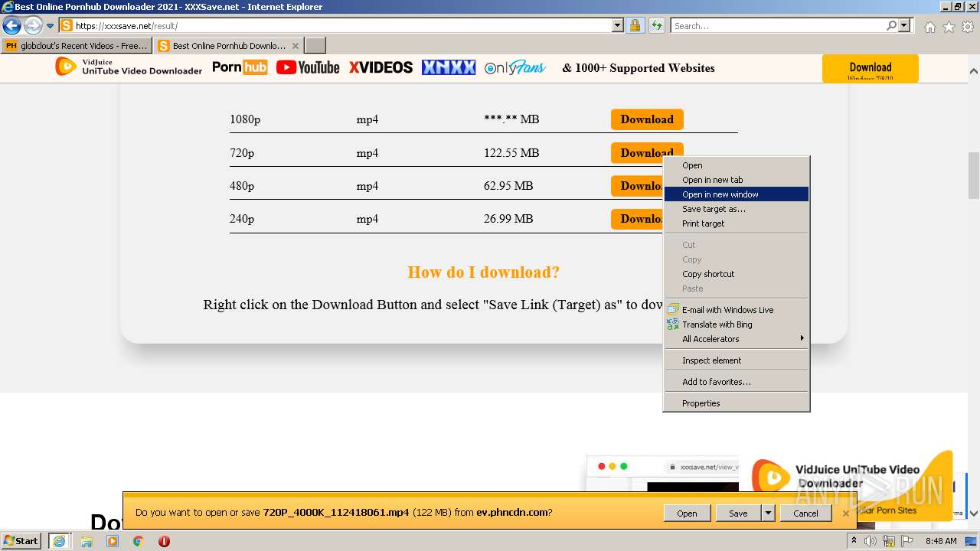Open Properties from the context menu
980x551 pixels.
coord(736,403)
